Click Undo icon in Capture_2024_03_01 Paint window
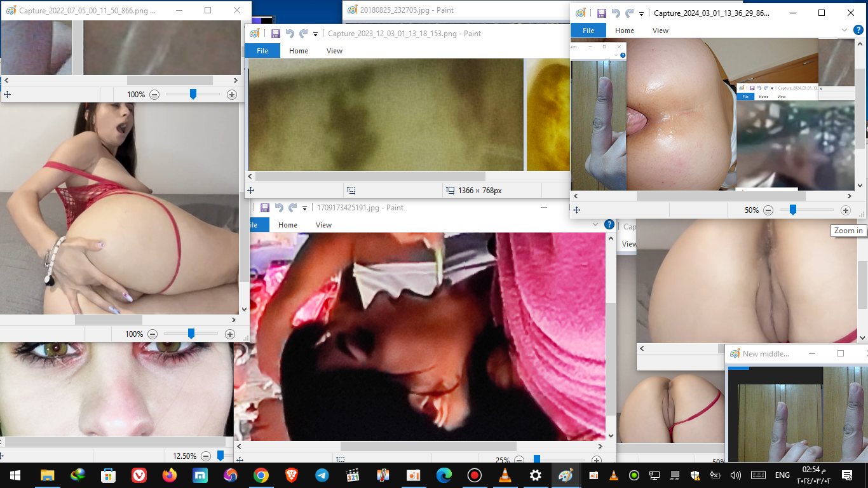 615,13
